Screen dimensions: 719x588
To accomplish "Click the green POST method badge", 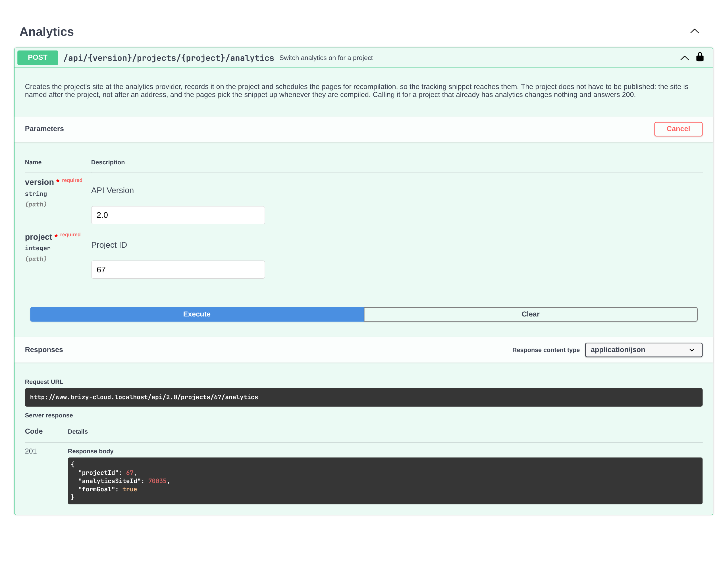I will coord(38,58).
